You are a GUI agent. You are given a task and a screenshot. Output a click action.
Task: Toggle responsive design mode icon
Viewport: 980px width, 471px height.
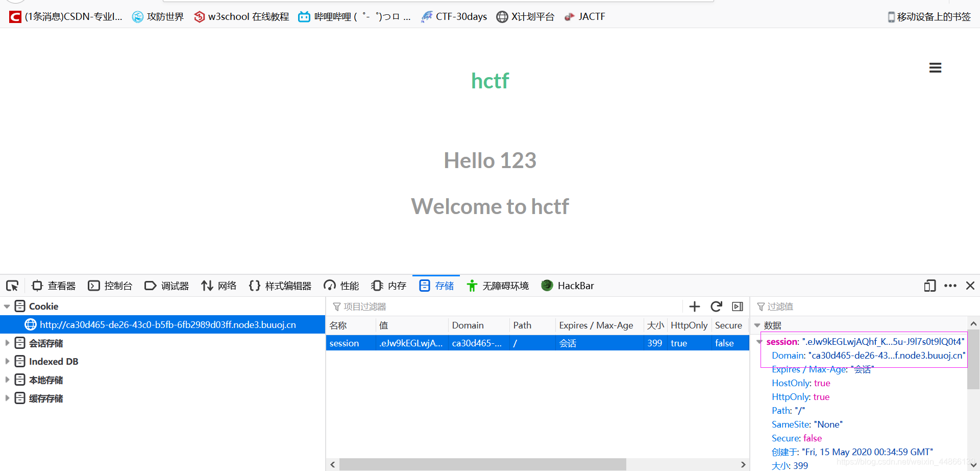pyautogui.click(x=929, y=286)
